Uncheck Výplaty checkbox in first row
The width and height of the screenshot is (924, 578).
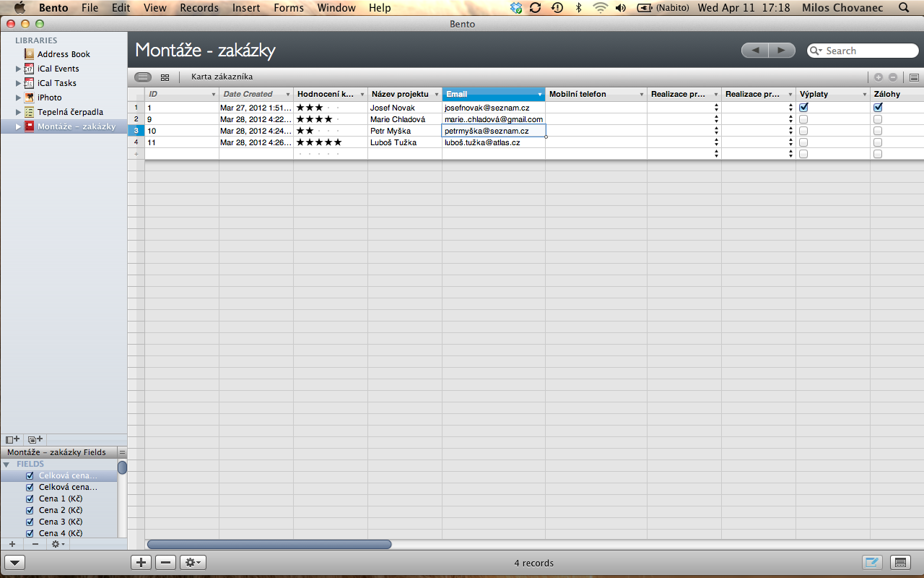click(x=803, y=107)
